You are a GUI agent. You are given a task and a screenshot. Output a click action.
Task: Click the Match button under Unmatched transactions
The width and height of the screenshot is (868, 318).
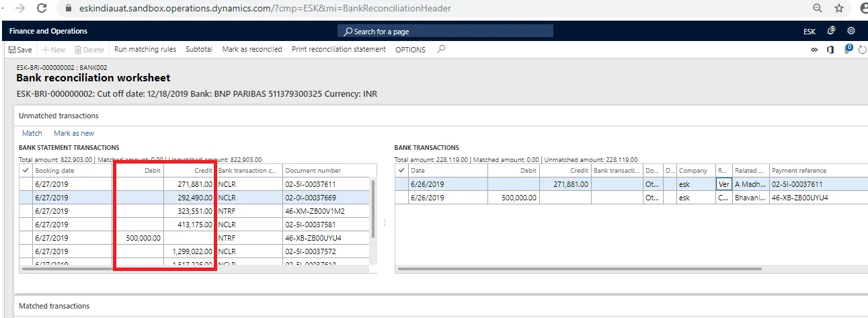pyautogui.click(x=32, y=133)
